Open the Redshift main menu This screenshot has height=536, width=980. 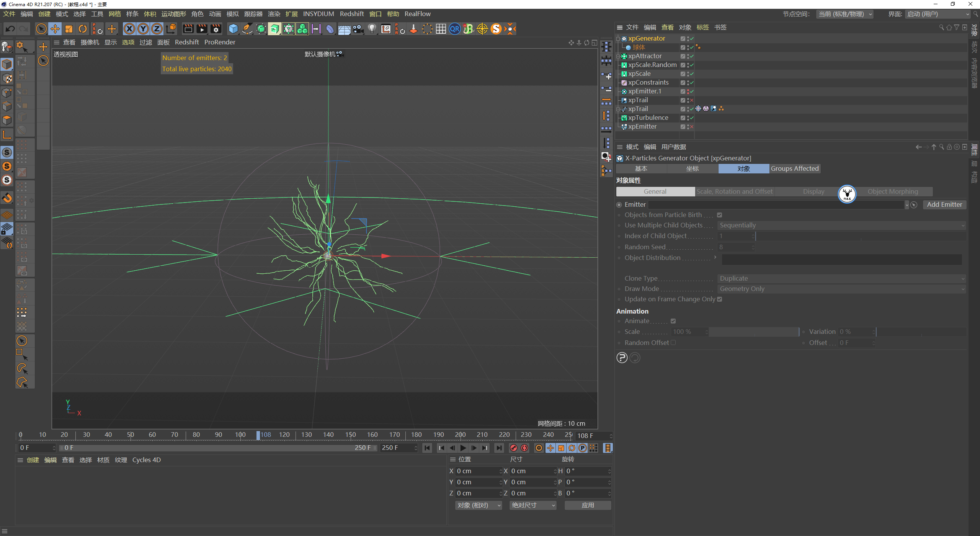[352, 14]
